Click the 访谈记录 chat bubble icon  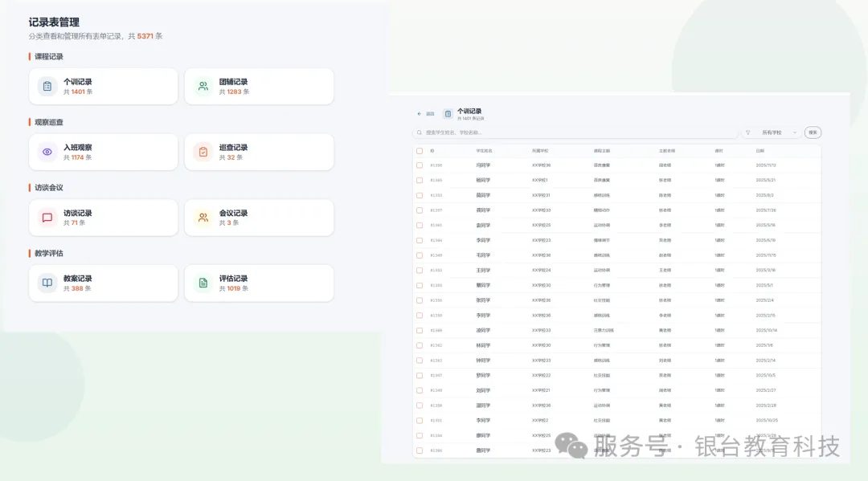click(47, 218)
